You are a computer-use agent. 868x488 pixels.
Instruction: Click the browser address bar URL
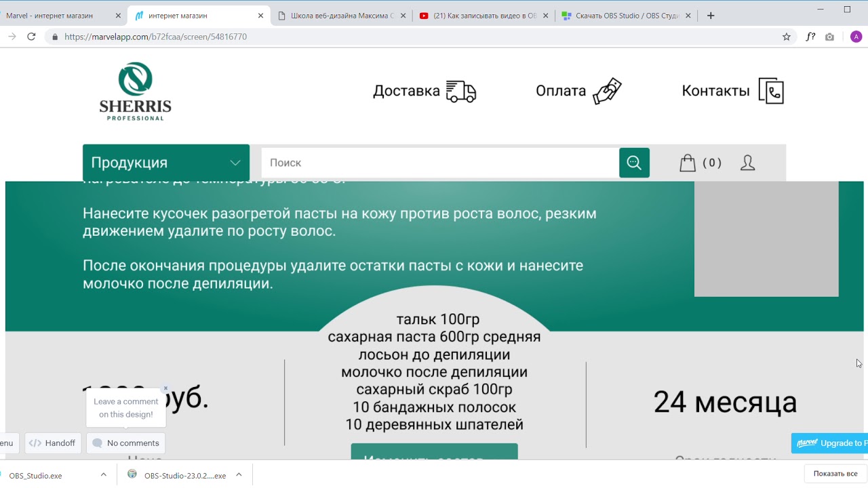pyautogui.click(x=156, y=37)
